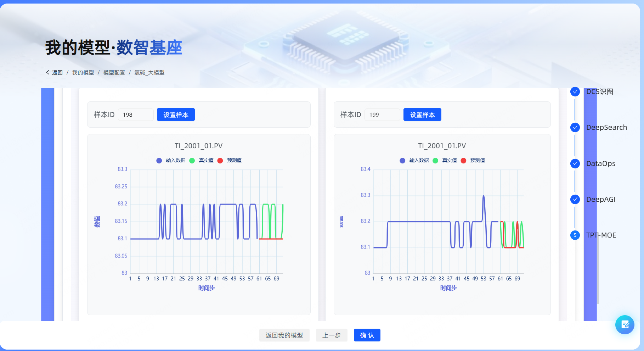Screen dimensions: 644x351
Task: Toggle 输入数据 legend in right chart
Action: pos(414,161)
